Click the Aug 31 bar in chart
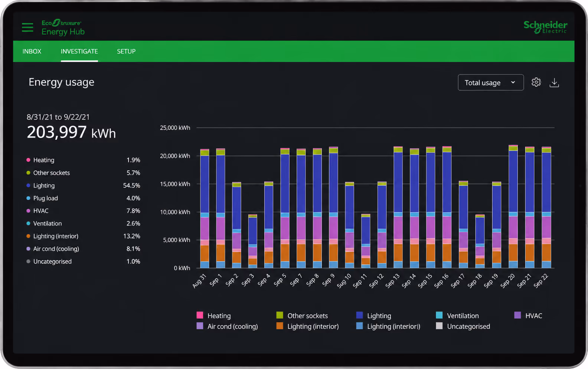 click(x=205, y=208)
